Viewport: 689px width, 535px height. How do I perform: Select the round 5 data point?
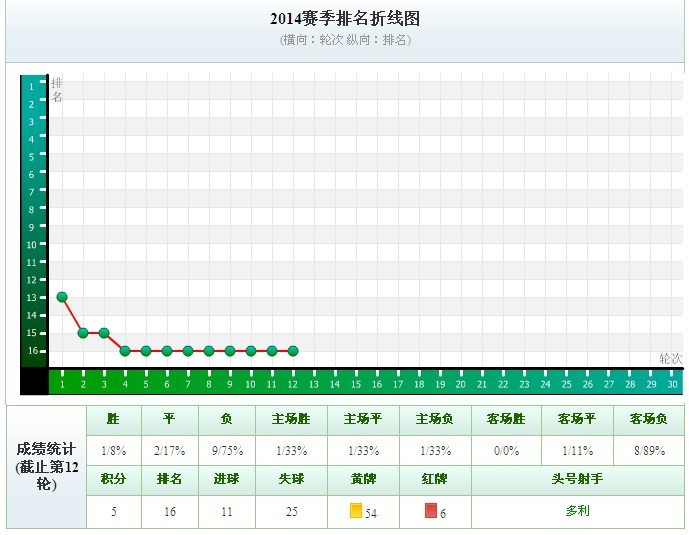click(146, 351)
